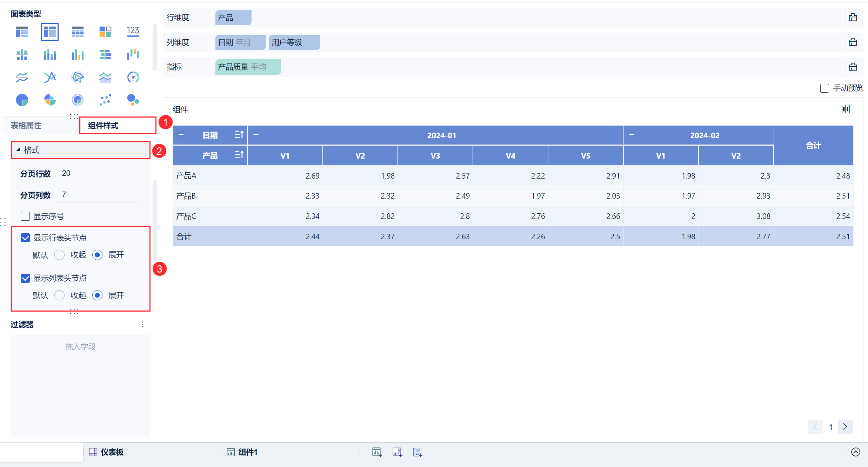
Task: Go to next page arrow
Action: click(845, 427)
